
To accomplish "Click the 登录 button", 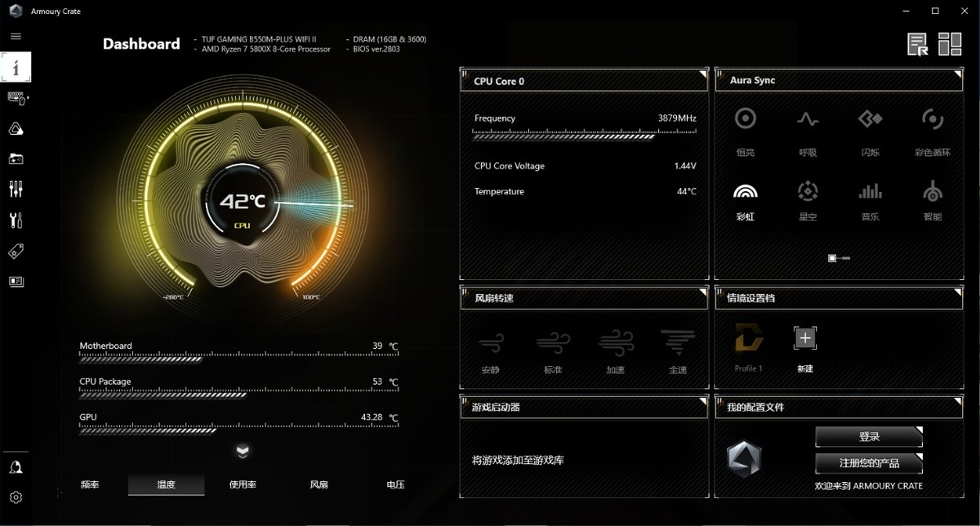I will click(x=869, y=437).
